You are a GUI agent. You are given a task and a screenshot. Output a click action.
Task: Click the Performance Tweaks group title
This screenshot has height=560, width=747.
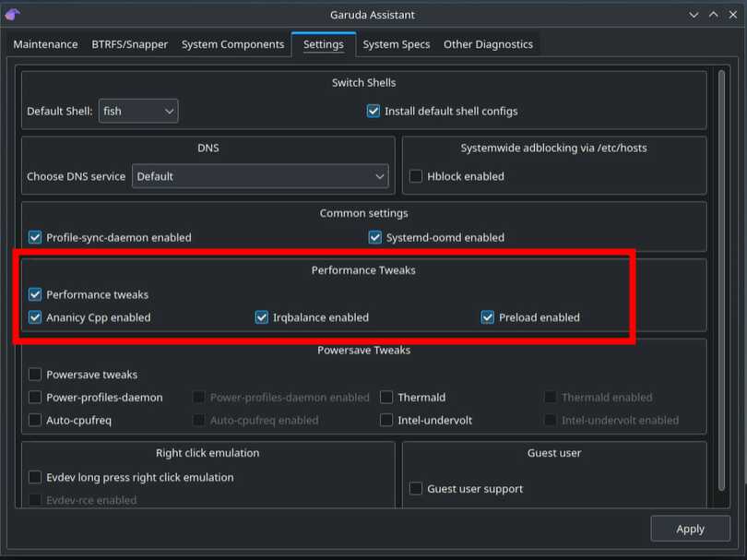[363, 270]
